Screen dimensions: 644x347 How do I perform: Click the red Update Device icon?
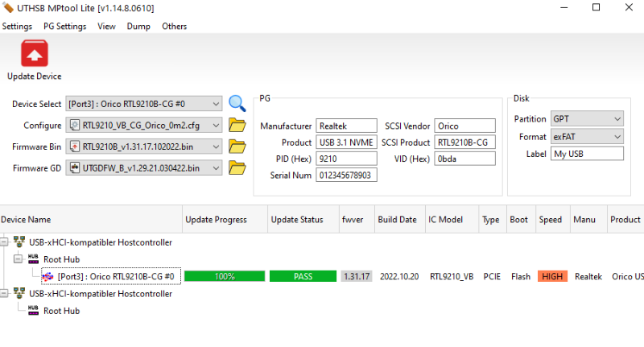point(34,55)
